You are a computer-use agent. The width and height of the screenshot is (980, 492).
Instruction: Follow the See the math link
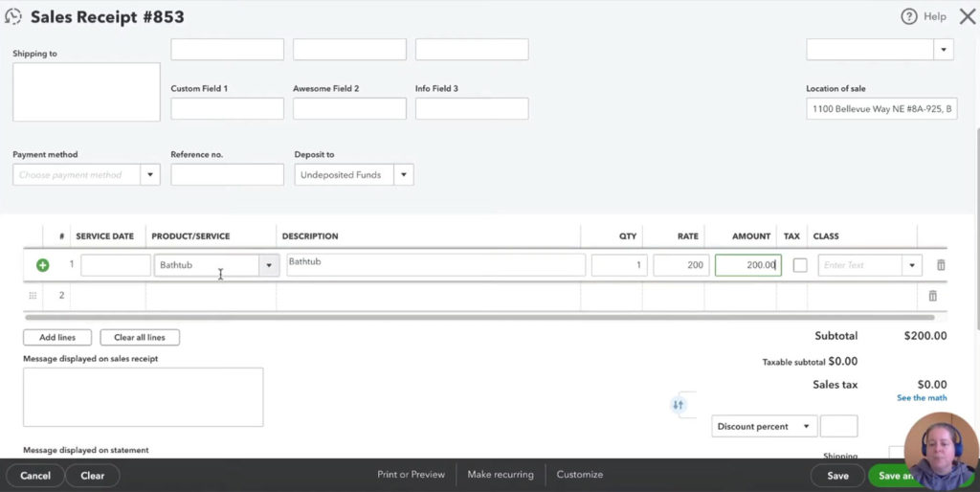click(x=922, y=398)
